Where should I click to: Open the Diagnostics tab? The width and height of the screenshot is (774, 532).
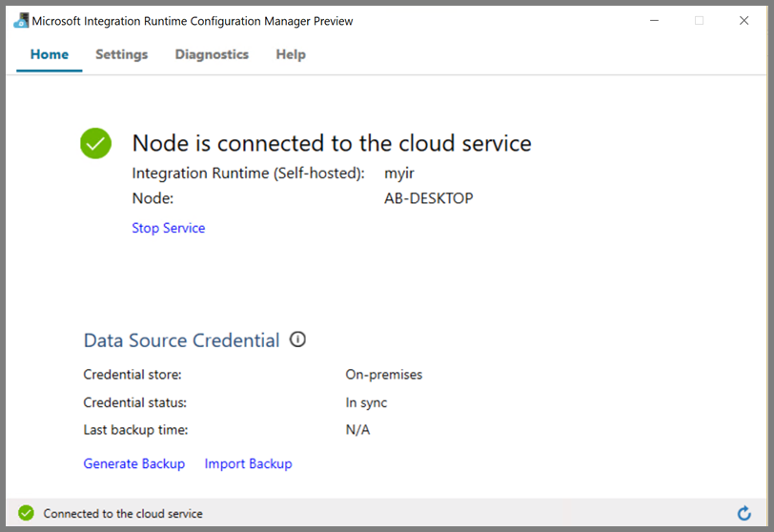[x=212, y=54]
